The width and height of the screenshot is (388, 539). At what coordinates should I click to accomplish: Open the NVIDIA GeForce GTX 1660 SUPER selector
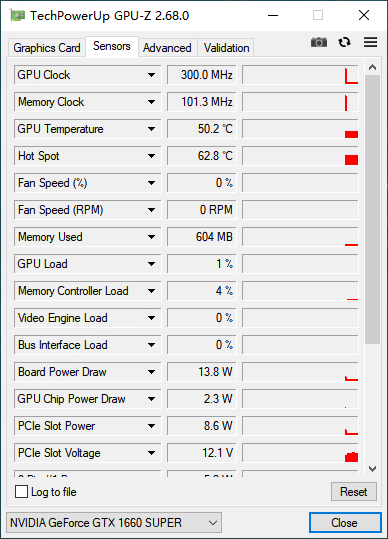(114, 523)
